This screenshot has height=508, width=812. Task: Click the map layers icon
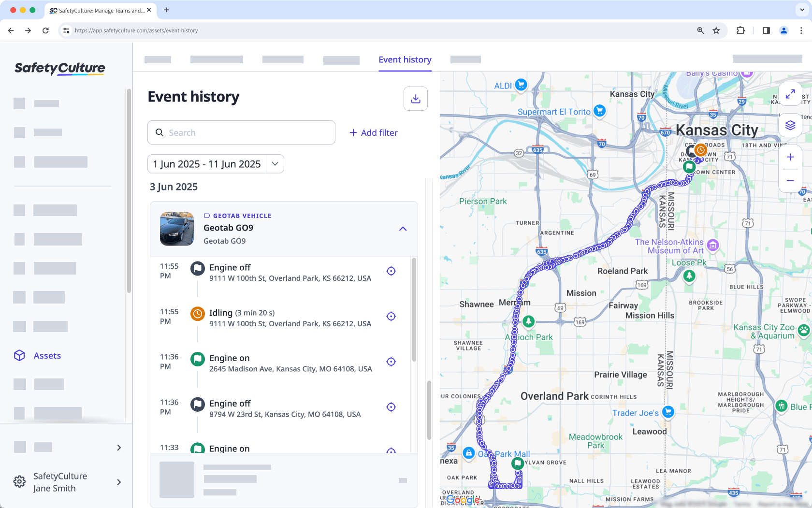(x=790, y=125)
